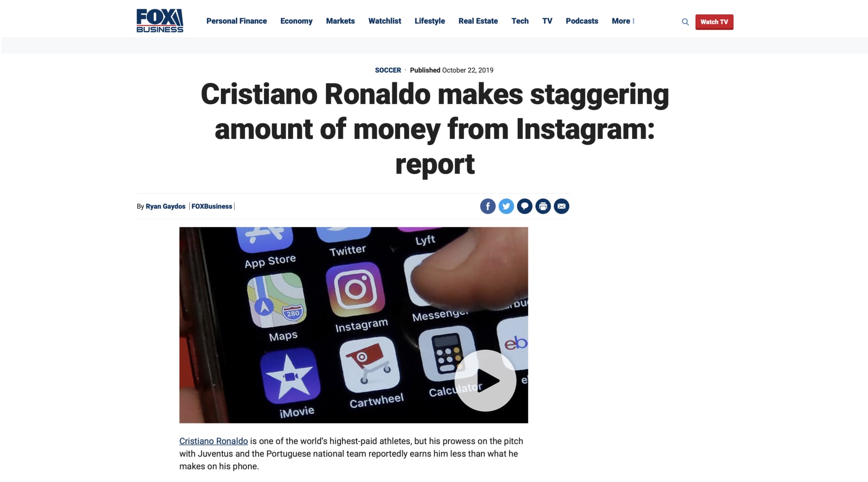Open comments via speech bubble icon
The image size is (868, 482).
coord(525,206)
